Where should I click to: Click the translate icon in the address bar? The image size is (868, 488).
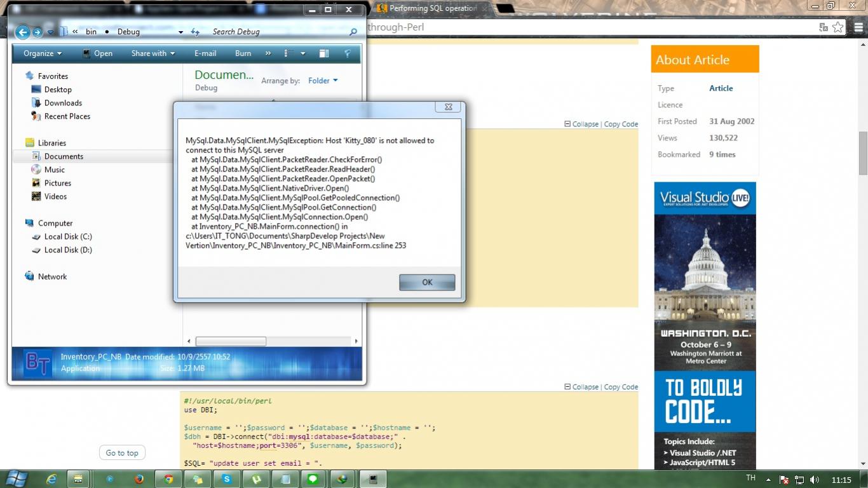pos(824,27)
